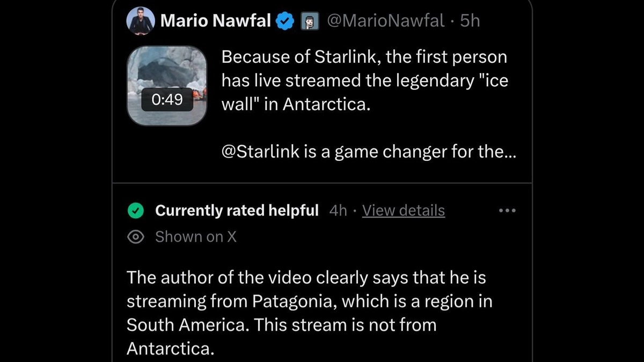Click the blue verified checkmark badge
This screenshot has width=644, height=362.
[x=284, y=21]
